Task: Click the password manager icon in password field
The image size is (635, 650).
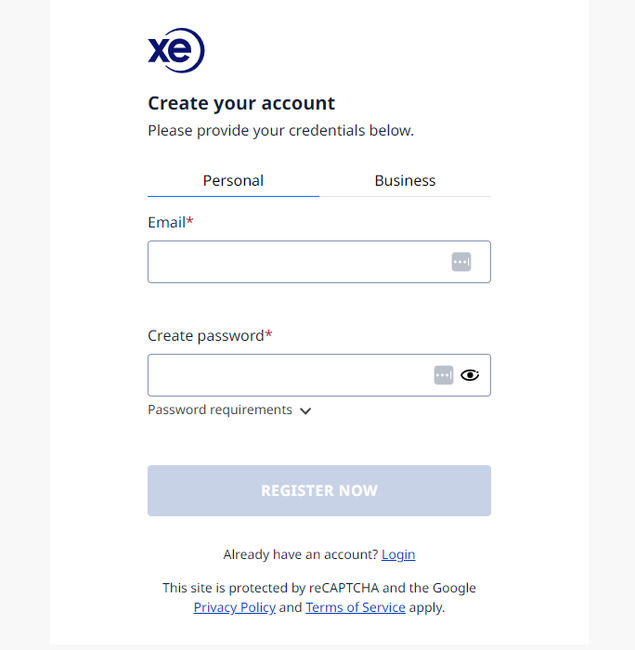Action: (x=443, y=375)
